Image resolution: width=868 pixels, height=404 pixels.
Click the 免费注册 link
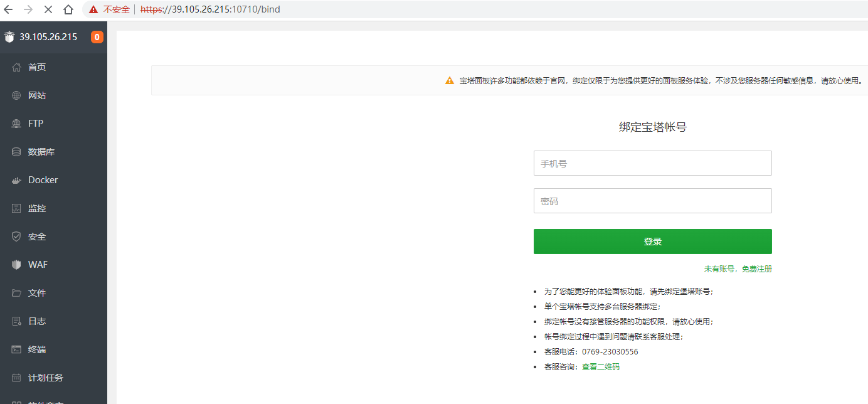(757, 268)
